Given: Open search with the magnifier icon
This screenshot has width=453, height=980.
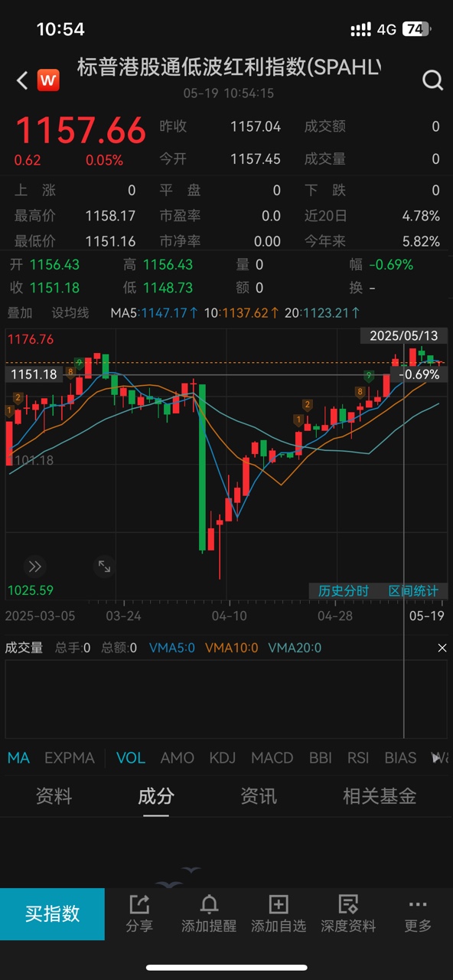Looking at the screenshot, I should [432, 80].
